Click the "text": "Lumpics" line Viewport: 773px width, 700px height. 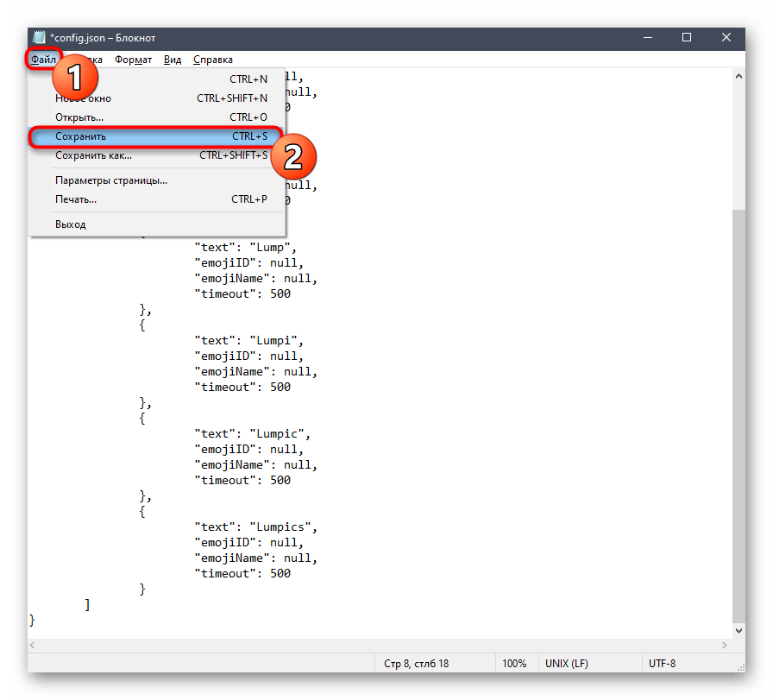[255, 527]
